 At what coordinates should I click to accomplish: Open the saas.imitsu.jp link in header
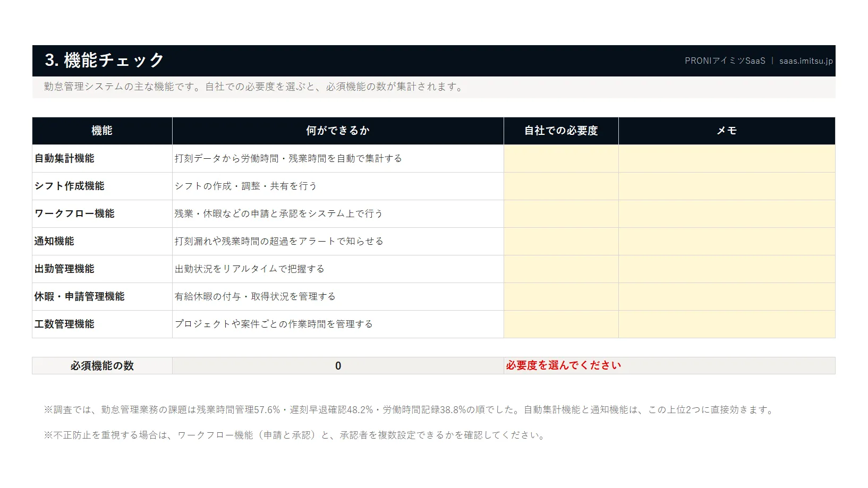pos(806,61)
